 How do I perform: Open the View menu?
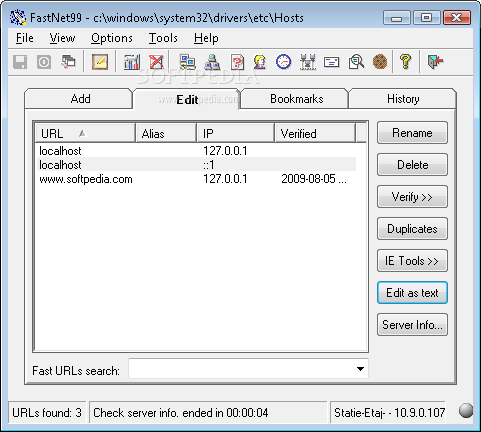(x=62, y=38)
